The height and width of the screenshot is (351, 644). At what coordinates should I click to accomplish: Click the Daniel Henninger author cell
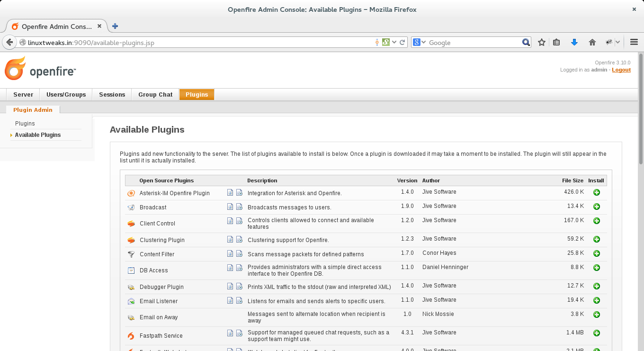coord(445,267)
